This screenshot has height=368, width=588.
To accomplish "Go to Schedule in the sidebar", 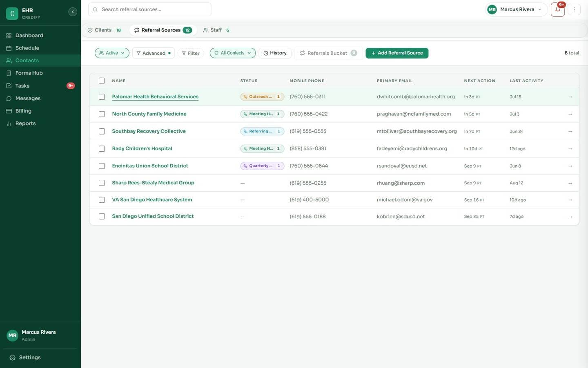I will pyautogui.click(x=40, y=48).
